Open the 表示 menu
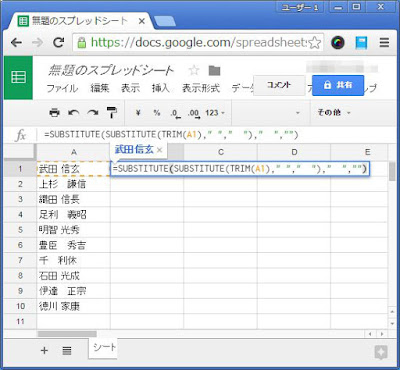The width and height of the screenshot is (400, 370). tap(130, 88)
